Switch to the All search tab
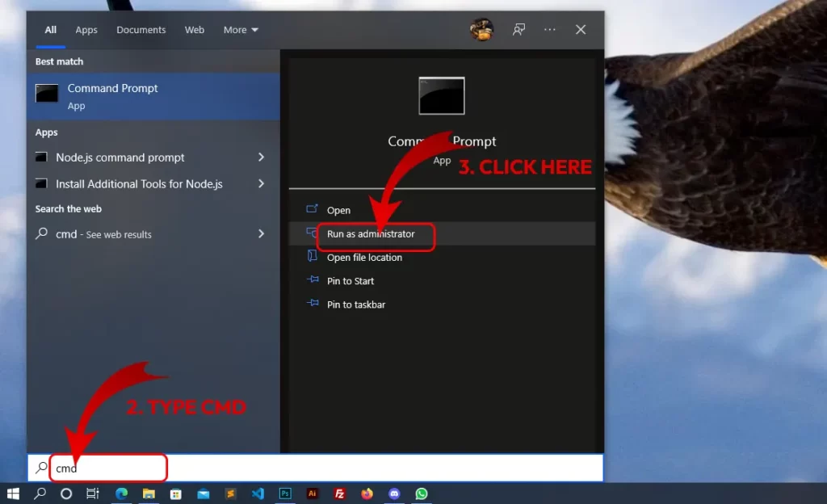 point(51,30)
